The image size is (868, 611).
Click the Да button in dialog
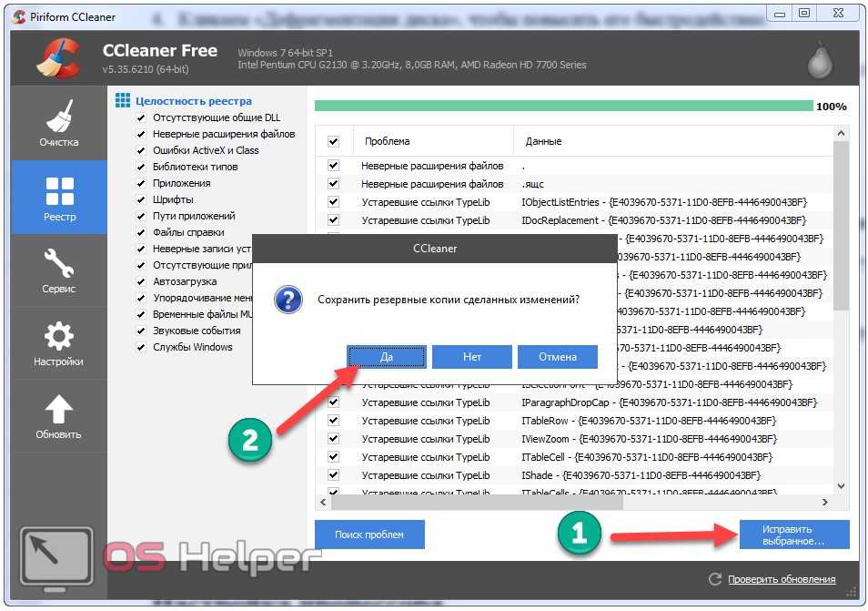coord(387,357)
